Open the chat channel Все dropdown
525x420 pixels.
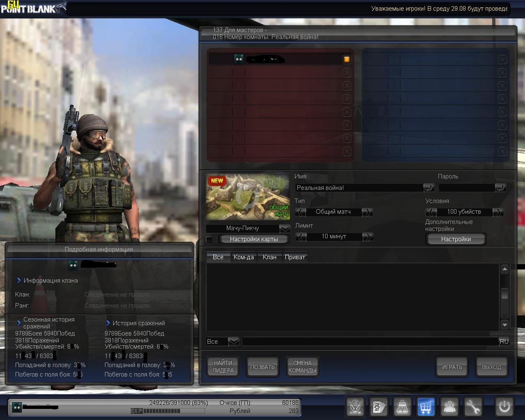pyautogui.click(x=233, y=341)
